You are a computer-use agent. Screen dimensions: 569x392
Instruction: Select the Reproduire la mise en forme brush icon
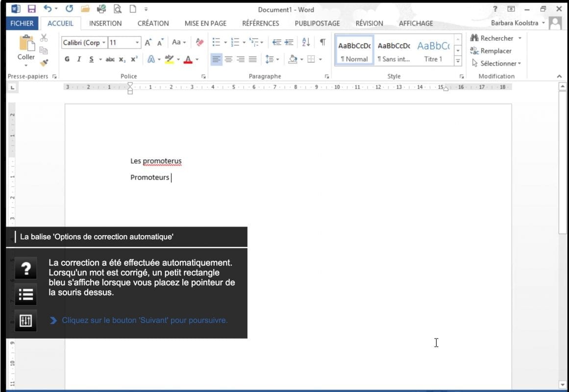coord(43,62)
